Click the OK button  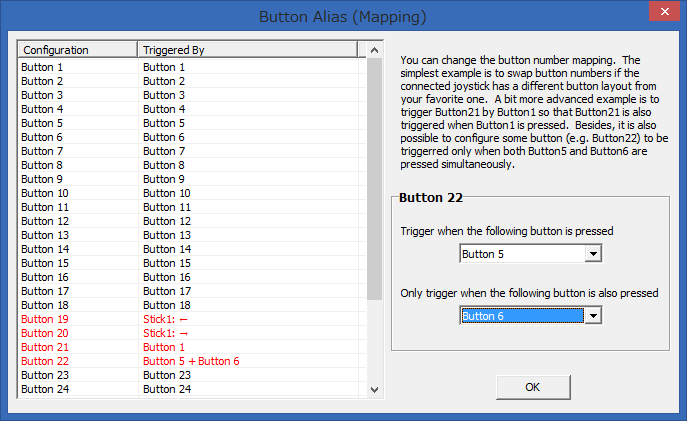(533, 387)
